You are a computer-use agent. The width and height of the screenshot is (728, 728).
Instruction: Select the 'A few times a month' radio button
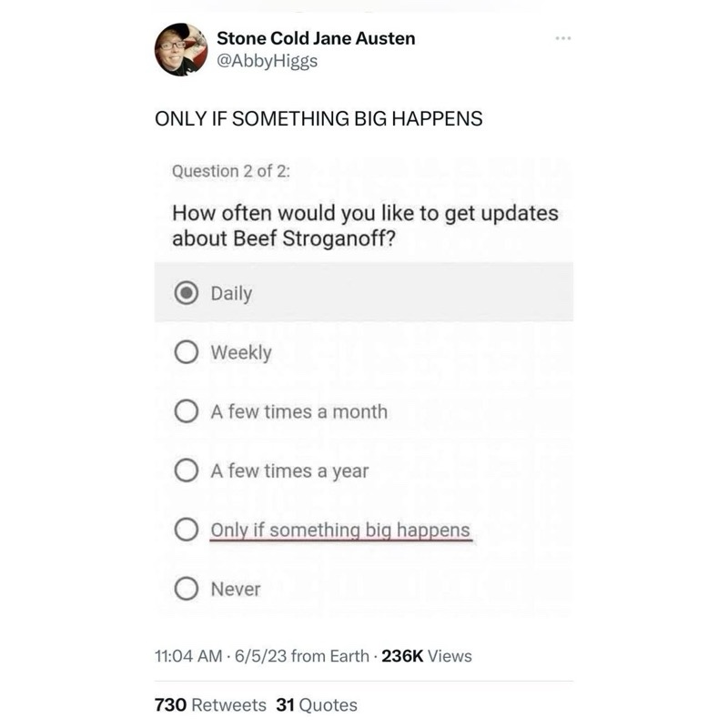click(187, 411)
